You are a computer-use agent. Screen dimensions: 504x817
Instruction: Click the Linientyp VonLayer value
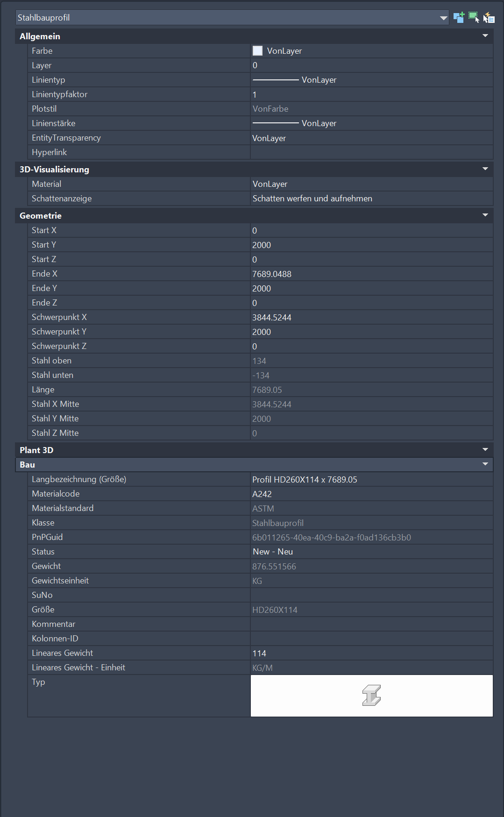(x=319, y=80)
